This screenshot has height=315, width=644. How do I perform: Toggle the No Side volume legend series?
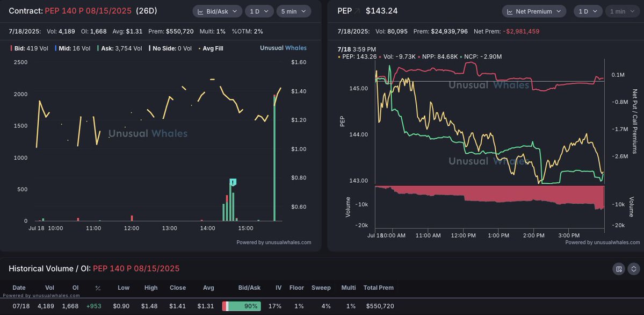coord(170,48)
